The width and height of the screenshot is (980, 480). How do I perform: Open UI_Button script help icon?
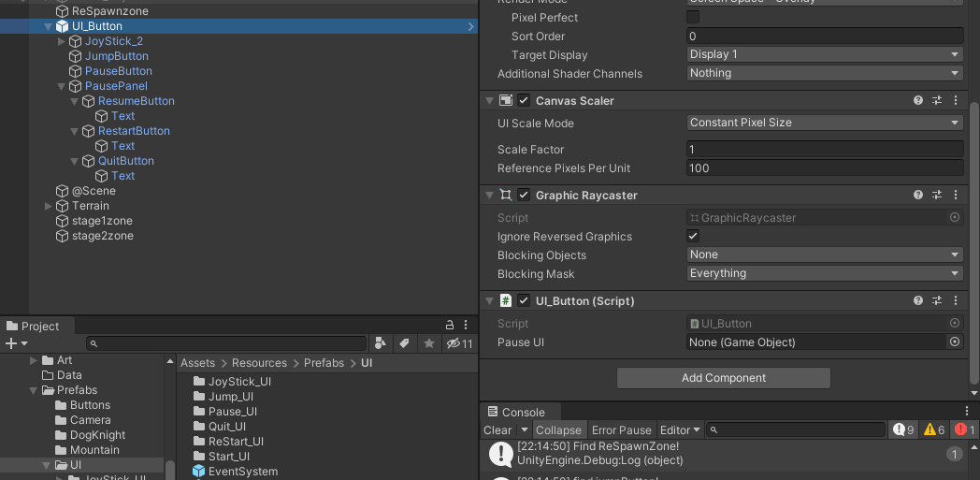(x=918, y=300)
